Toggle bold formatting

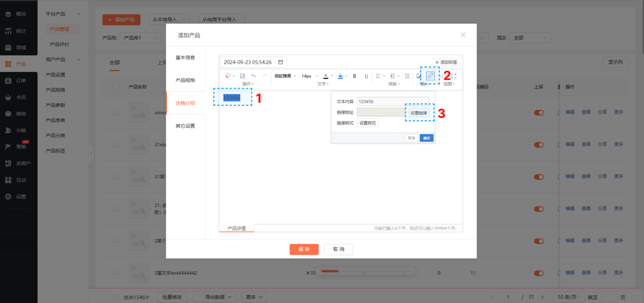355,76
